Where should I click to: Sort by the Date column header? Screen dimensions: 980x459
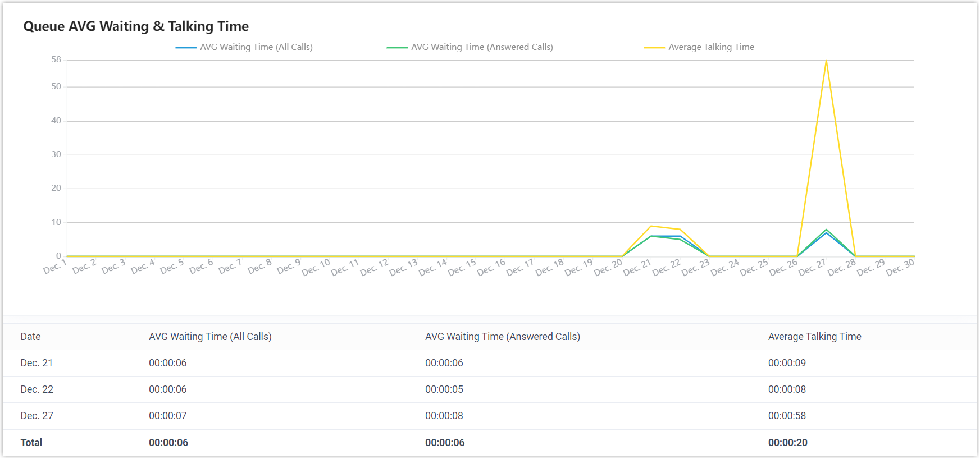(x=30, y=337)
